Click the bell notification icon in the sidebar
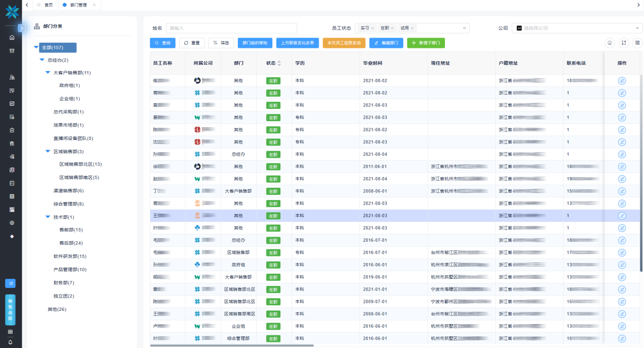The image size is (644, 348). 10,342
